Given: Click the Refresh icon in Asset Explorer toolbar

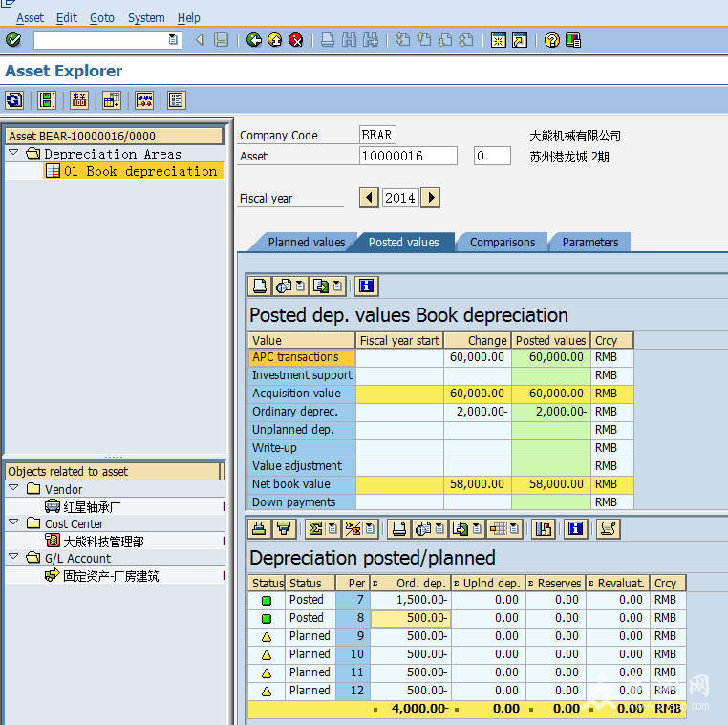Looking at the screenshot, I should point(14,100).
